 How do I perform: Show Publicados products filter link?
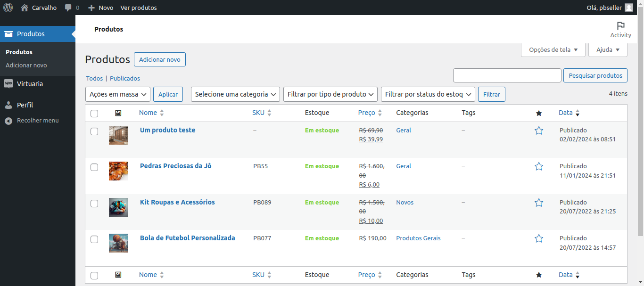125,79
